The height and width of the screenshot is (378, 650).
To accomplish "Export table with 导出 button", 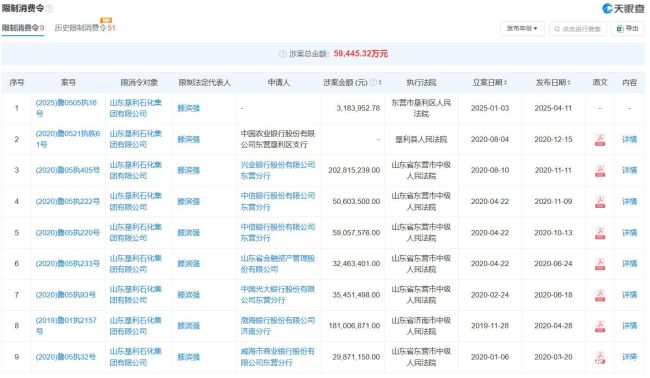I will click(x=628, y=29).
